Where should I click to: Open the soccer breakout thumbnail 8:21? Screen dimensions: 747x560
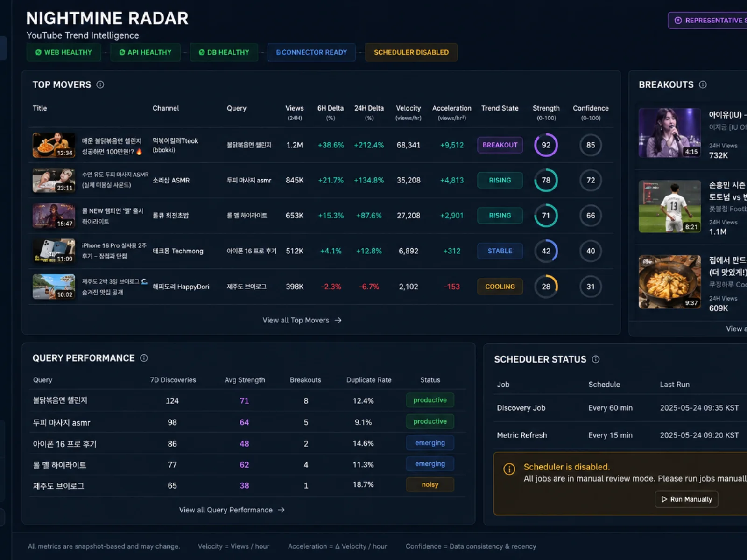669,206
